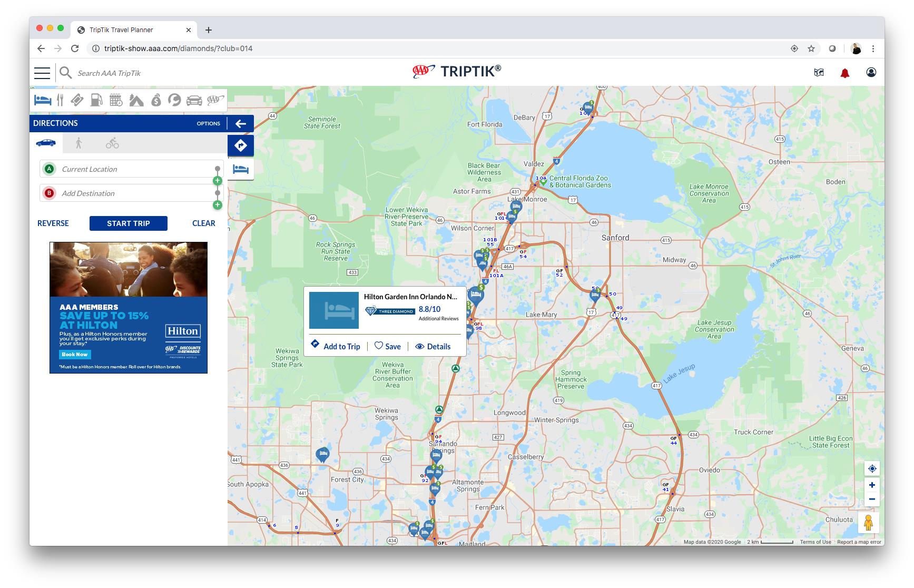Screen dimensions: 914x588
Task: Click Central Florida Zoo green map marker
Action: tap(543, 180)
